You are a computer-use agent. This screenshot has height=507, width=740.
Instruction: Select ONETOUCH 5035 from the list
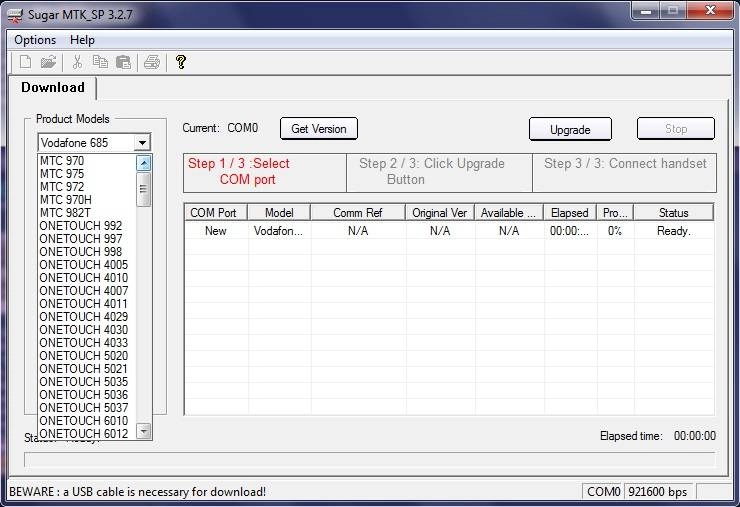tap(87, 381)
